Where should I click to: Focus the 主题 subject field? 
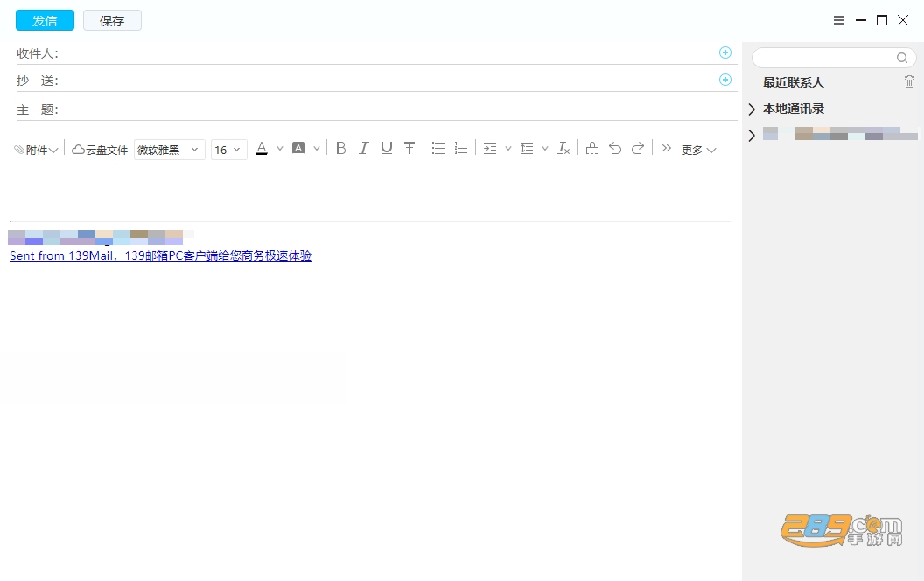[x=398, y=109]
